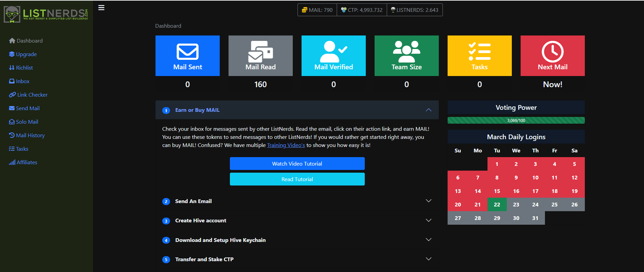Click the Mail Read count 160
The image size is (644, 272).
tap(261, 84)
